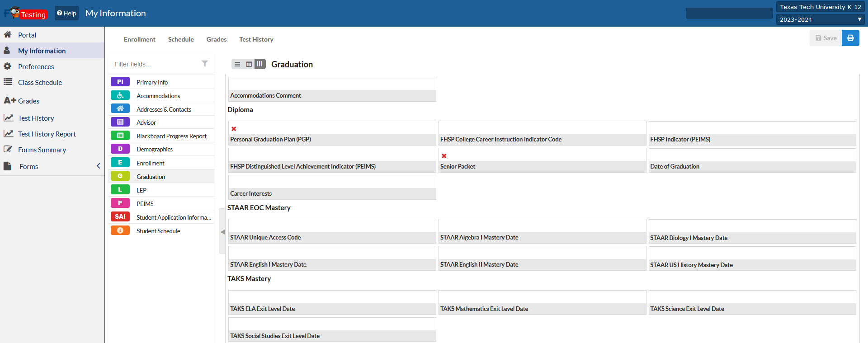
Task: Select the Addresses & Contacts house icon
Action: (120, 109)
